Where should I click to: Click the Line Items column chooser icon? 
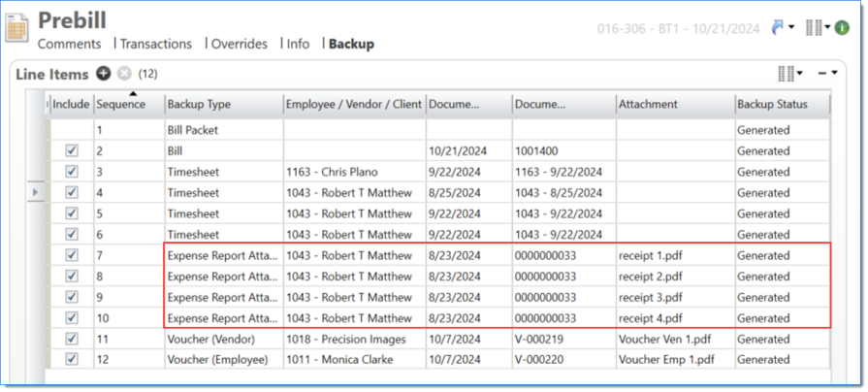(x=788, y=74)
